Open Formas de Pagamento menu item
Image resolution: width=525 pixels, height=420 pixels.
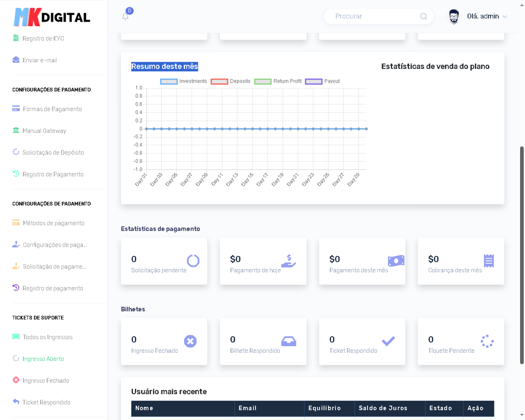click(x=52, y=109)
